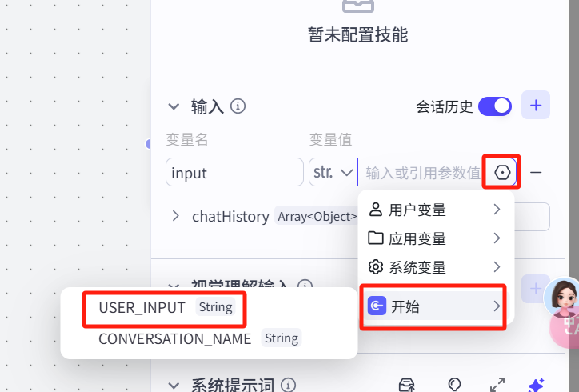Open 应用变量 submenu
579x392 pixels.
pyautogui.click(x=435, y=238)
